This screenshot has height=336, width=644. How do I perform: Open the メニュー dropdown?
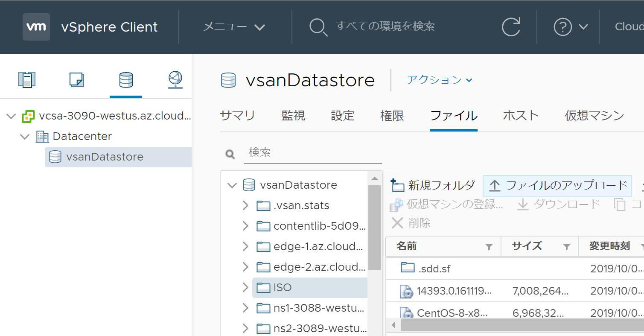(234, 27)
